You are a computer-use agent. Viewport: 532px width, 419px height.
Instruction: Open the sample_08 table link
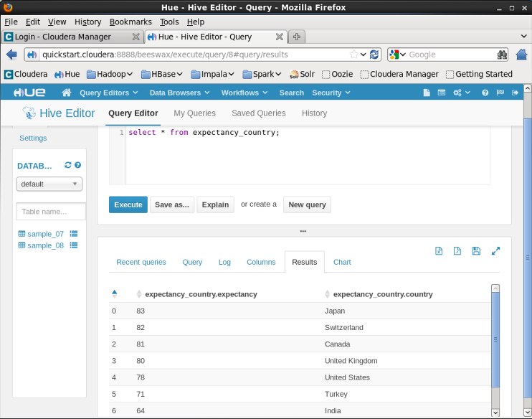click(x=45, y=245)
